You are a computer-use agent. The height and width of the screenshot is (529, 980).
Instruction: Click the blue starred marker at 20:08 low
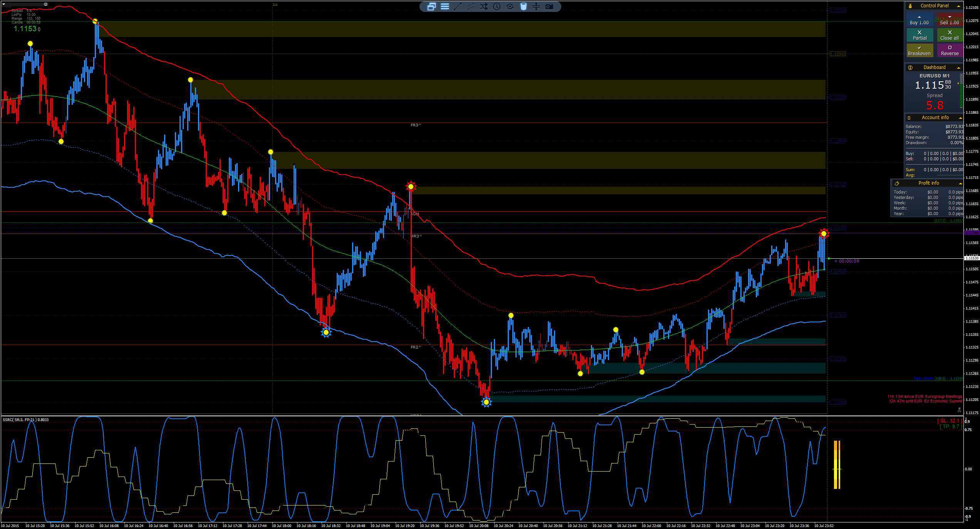pyautogui.click(x=486, y=402)
